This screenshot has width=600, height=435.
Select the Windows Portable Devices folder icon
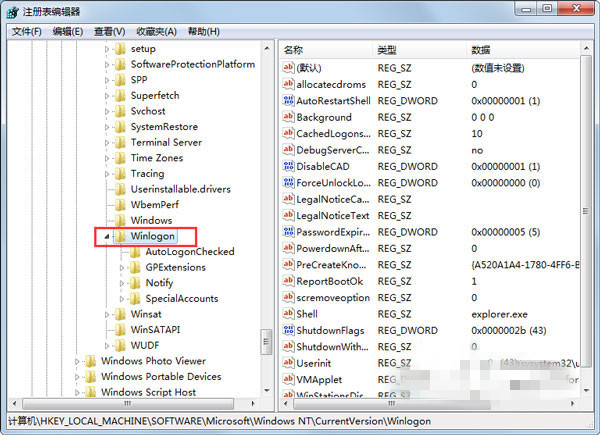point(90,376)
